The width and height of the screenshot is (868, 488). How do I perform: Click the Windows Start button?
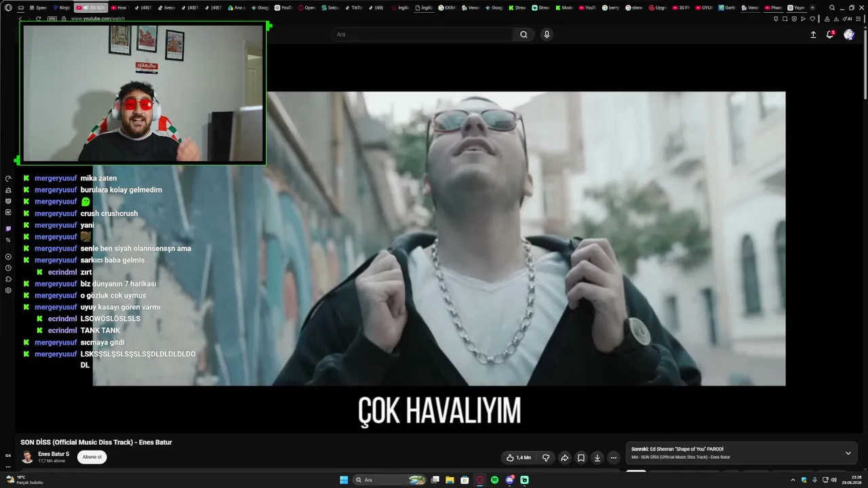344,480
